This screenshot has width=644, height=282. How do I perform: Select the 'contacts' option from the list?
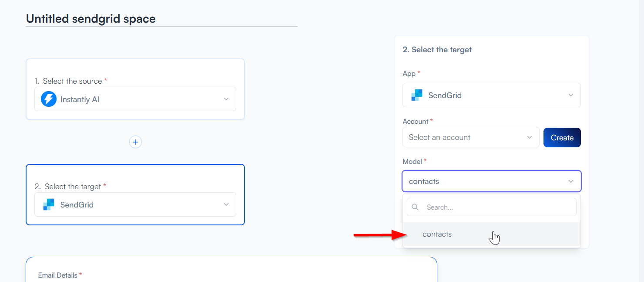(437, 234)
